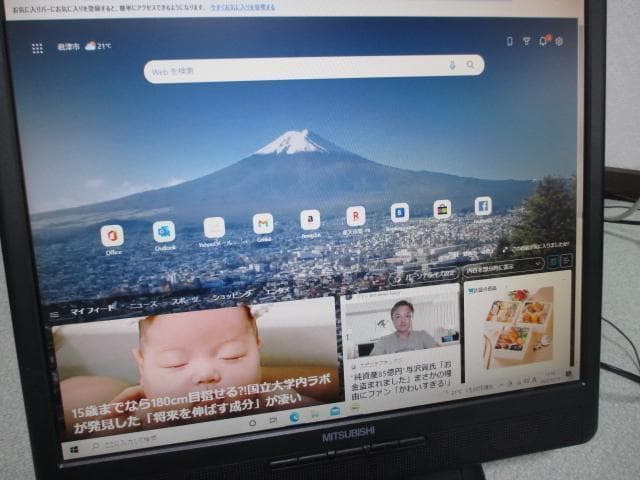This screenshot has height=480, width=640.
Task: Select the ニュース tab
Action: tap(144, 305)
